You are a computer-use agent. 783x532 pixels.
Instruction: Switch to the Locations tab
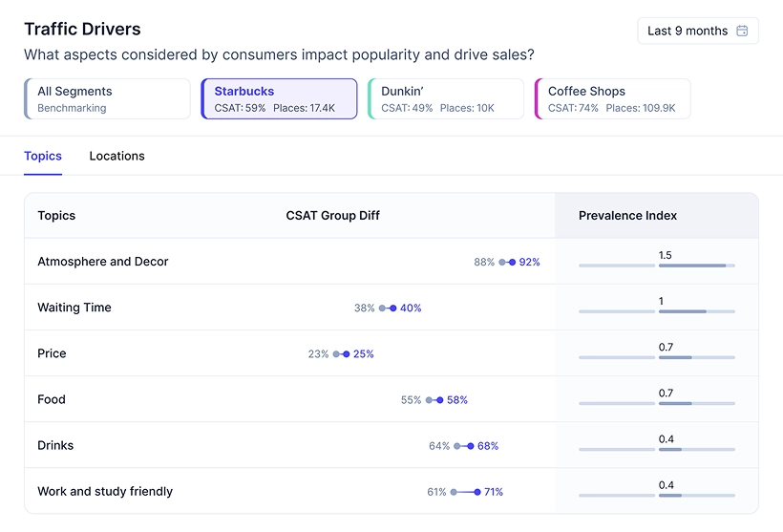(116, 156)
